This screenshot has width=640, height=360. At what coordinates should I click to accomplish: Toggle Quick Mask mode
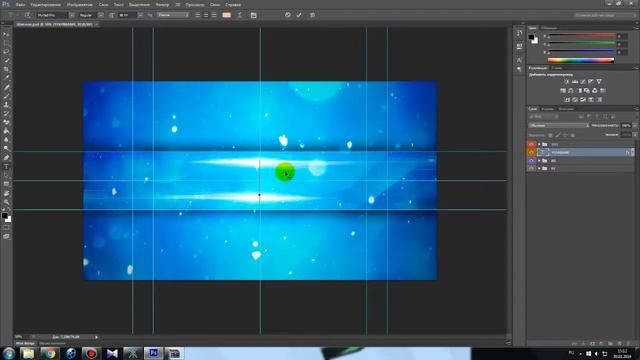pos(6,228)
